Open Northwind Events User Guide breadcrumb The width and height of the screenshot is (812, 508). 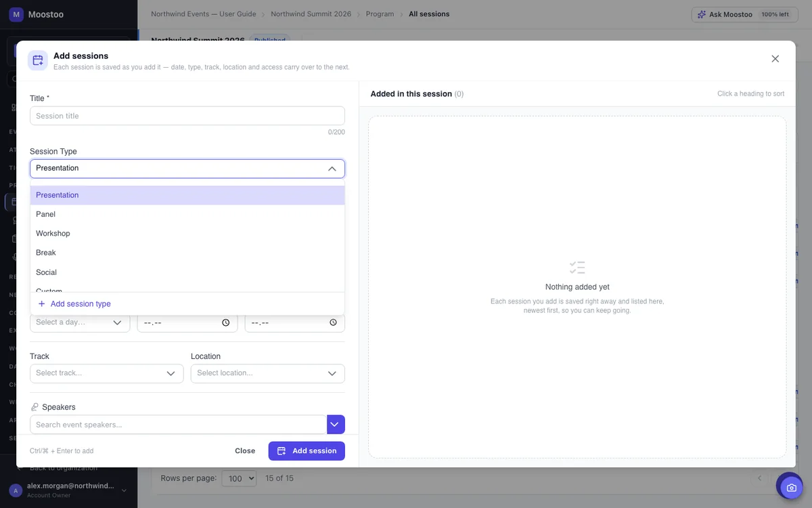coord(204,14)
